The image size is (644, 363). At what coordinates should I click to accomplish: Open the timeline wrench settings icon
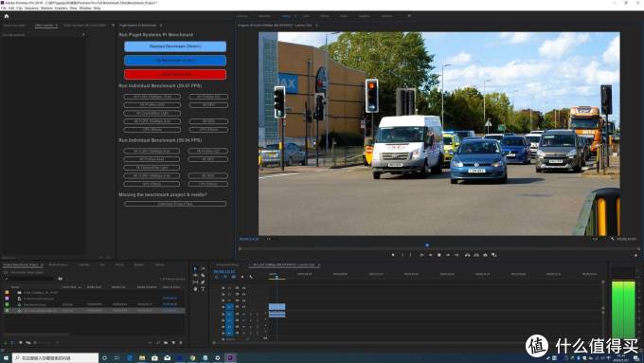click(251, 277)
